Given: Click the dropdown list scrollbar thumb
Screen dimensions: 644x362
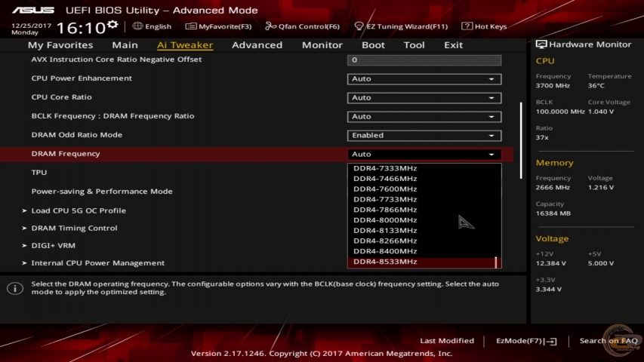Looking at the screenshot, I should [x=496, y=262].
